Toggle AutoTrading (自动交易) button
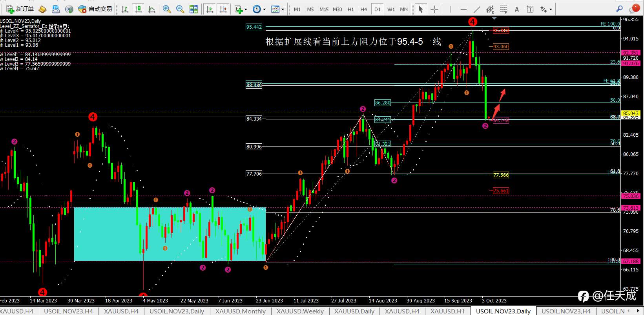Image resolution: width=644 pixels, height=315 pixels. tap(95, 9)
